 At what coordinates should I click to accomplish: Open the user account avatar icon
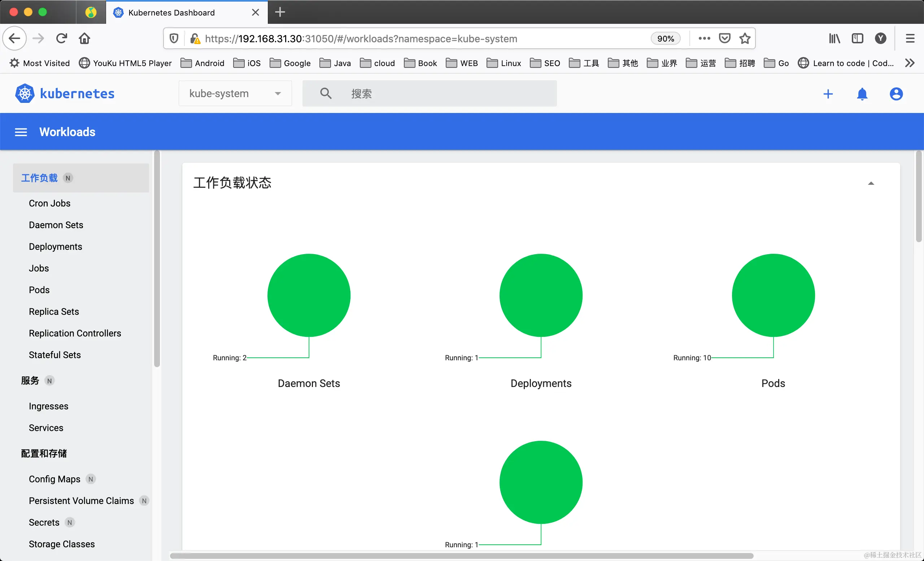896,94
